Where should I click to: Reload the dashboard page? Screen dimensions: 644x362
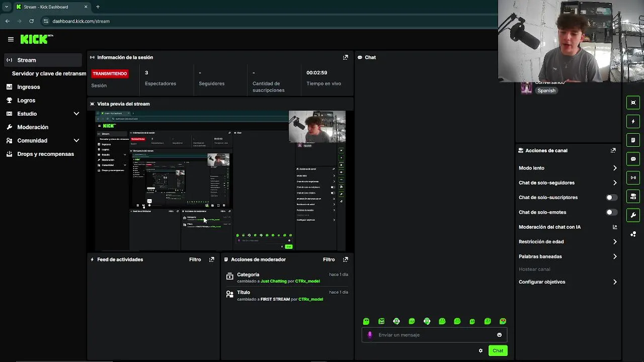[31, 21]
